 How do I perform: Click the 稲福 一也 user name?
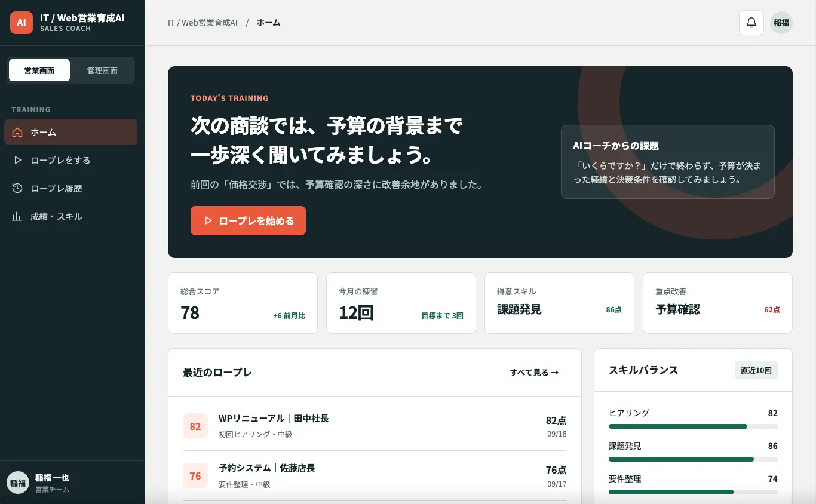click(x=52, y=478)
